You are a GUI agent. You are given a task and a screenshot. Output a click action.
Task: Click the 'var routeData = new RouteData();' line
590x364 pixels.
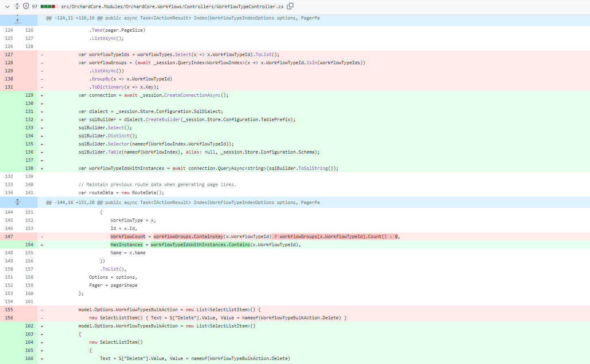(121, 193)
